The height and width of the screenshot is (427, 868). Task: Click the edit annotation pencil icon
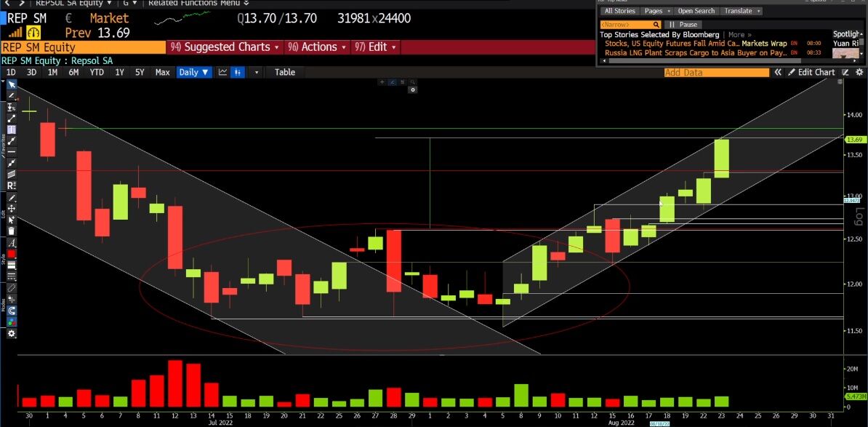(12, 198)
